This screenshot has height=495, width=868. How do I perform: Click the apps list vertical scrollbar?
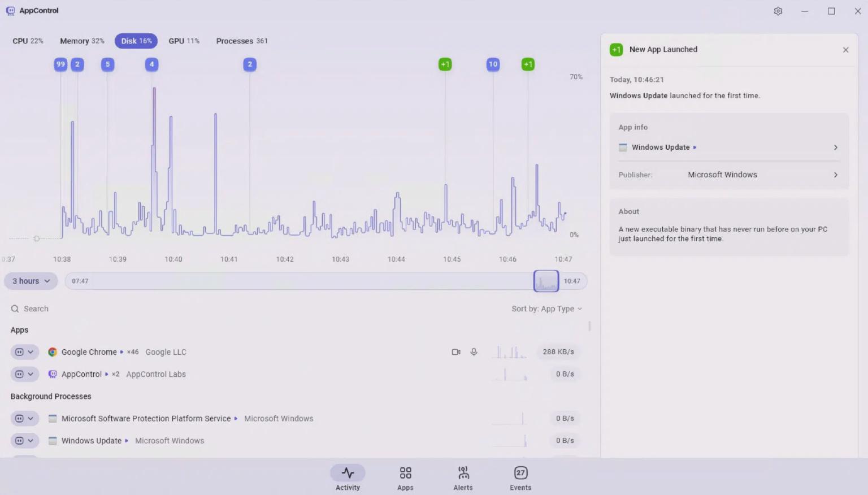coord(589,326)
